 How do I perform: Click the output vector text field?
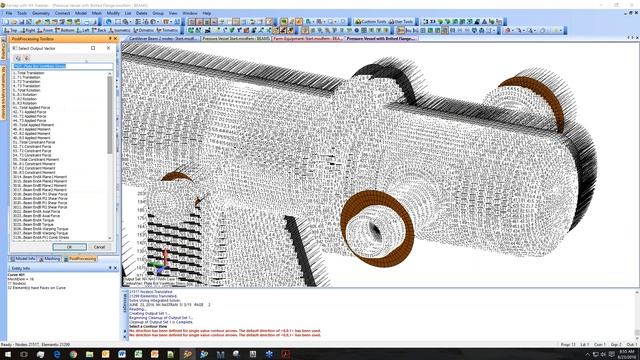[x=62, y=66]
